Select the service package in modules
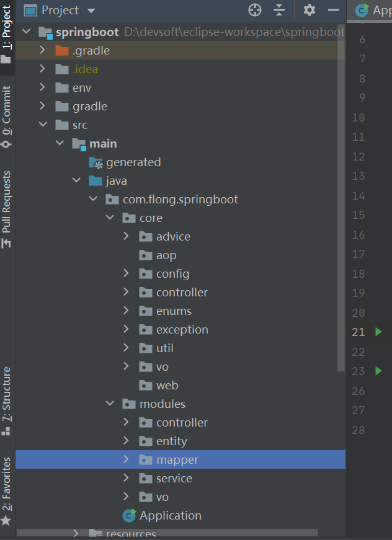The width and height of the screenshot is (392, 540). pos(174,478)
